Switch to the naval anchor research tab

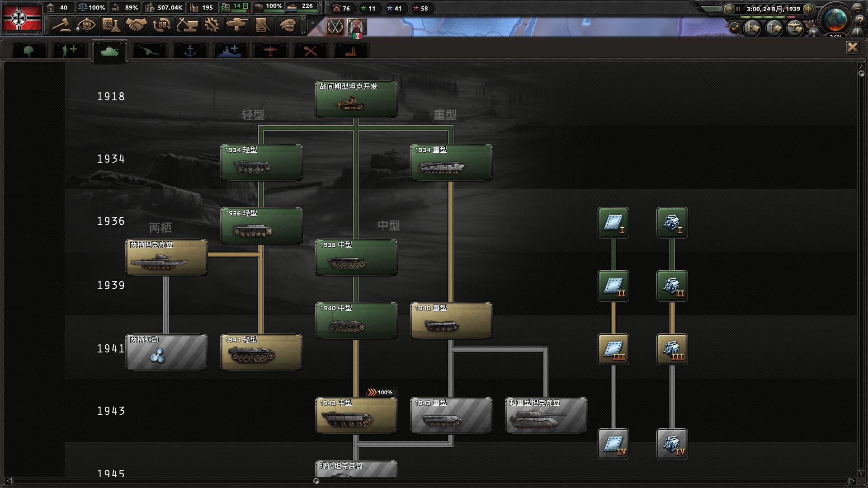click(190, 51)
